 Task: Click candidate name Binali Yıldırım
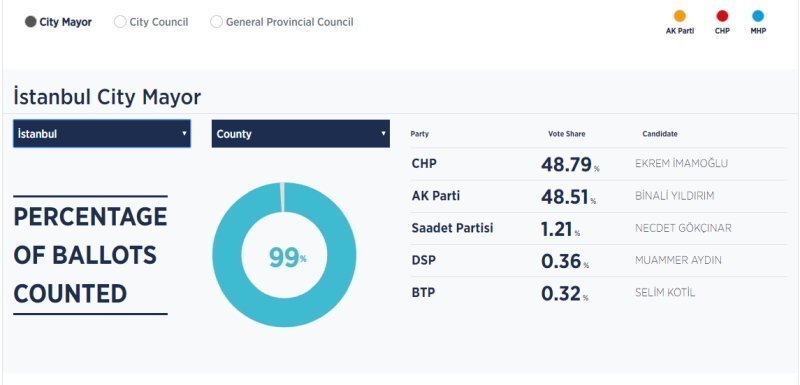[x=674, y=196]
